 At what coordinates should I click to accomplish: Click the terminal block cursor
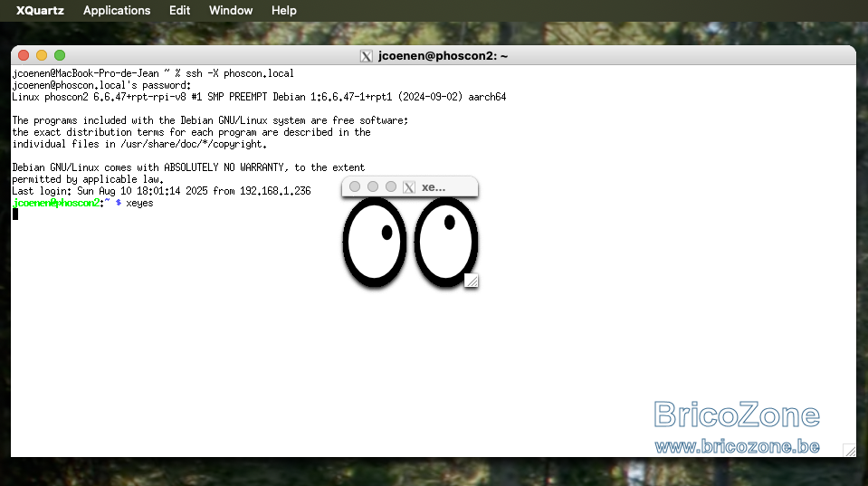tap(15, 214)
